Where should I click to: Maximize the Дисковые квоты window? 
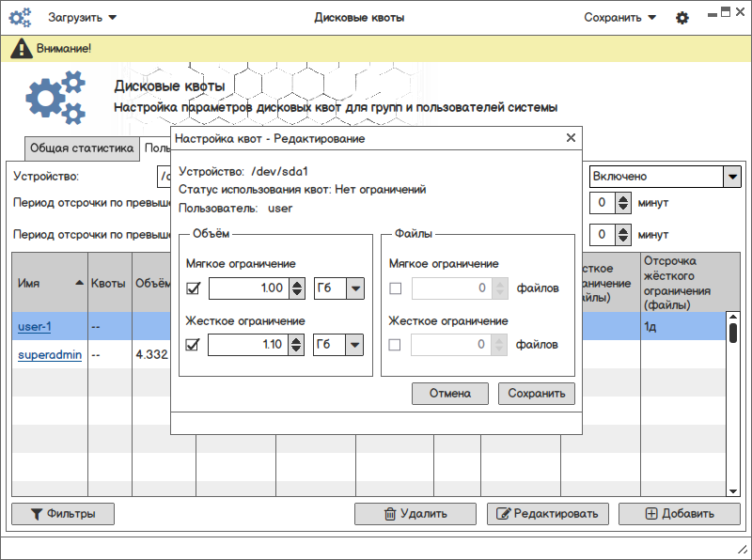(x=726, y=12)
